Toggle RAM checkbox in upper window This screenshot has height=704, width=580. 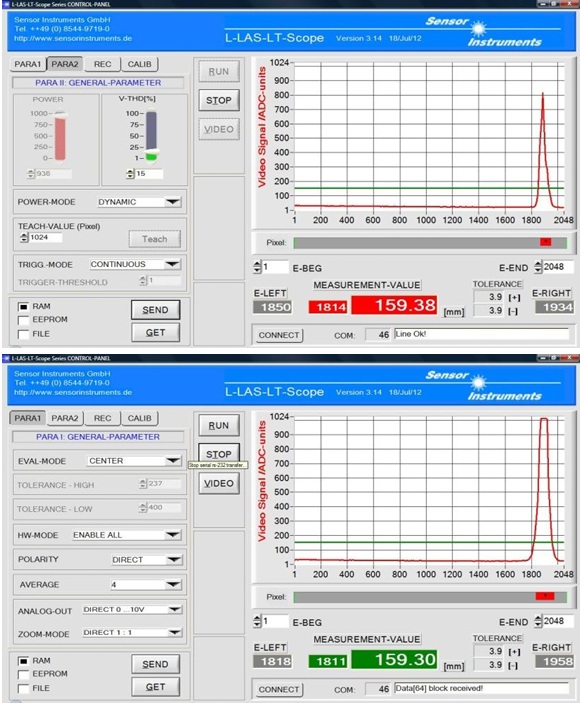click(23, 307)
